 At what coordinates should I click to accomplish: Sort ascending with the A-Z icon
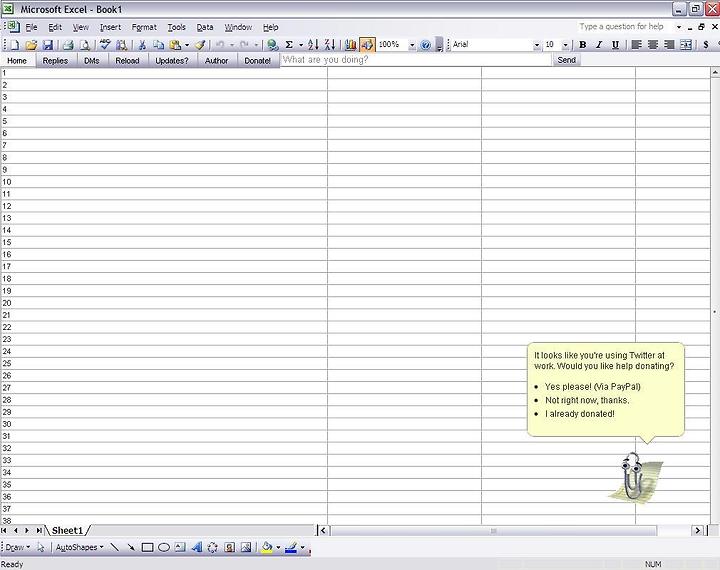point(313,45)
